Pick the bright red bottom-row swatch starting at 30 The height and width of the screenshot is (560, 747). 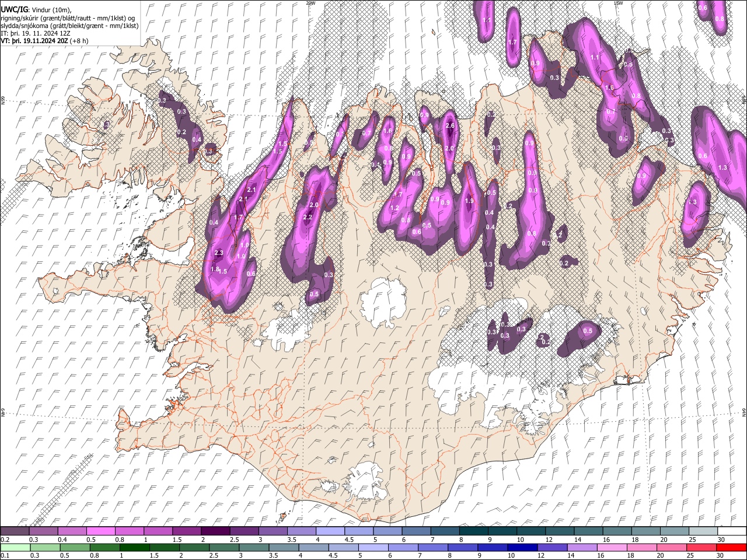(x=731, y=548)
